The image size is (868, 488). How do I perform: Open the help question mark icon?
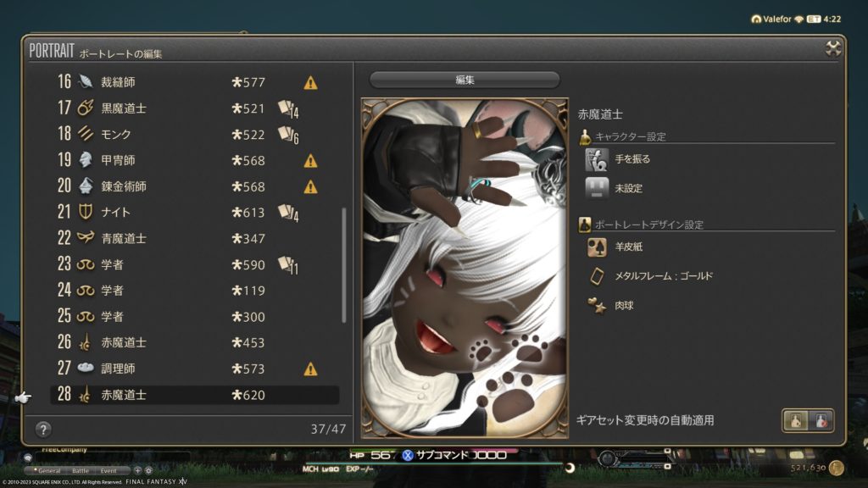[43, 429]
